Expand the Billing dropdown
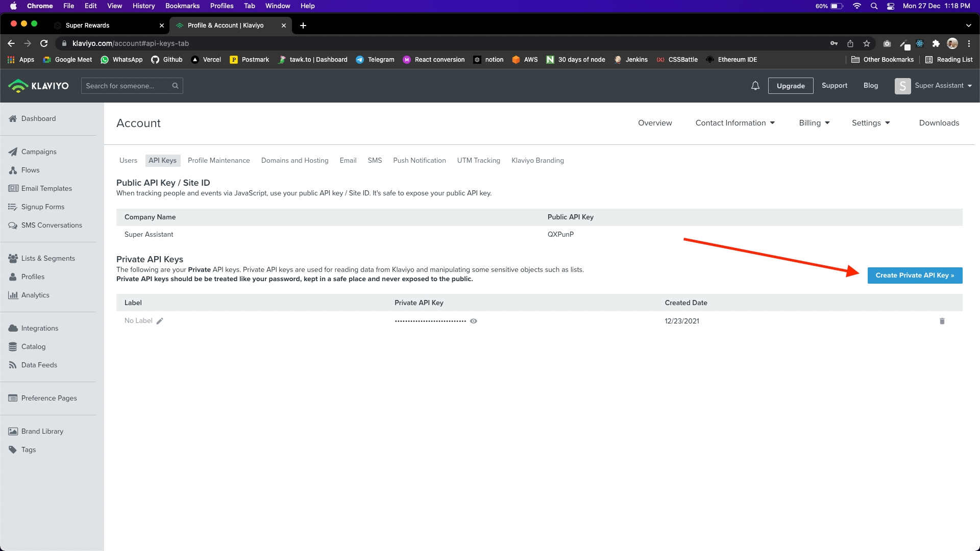Screen dimensions: 980x551 click(x=814, y=123)
